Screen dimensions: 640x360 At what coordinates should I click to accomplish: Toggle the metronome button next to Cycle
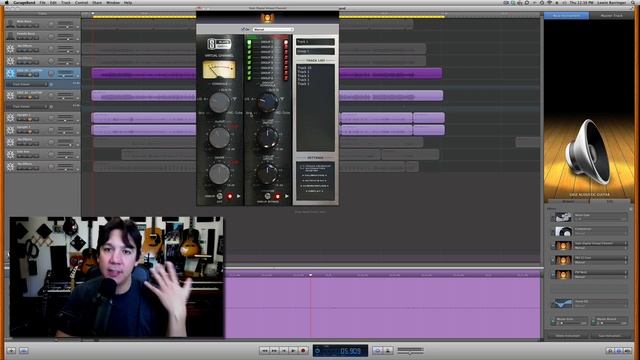click(388, 350)
